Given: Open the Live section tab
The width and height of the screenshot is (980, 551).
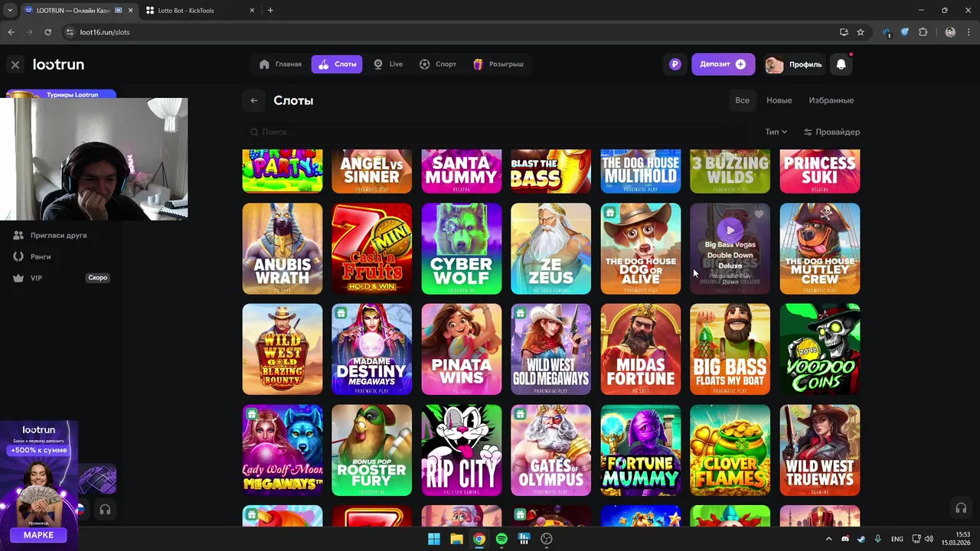Looking at the screenshot, I should [387, 64].
